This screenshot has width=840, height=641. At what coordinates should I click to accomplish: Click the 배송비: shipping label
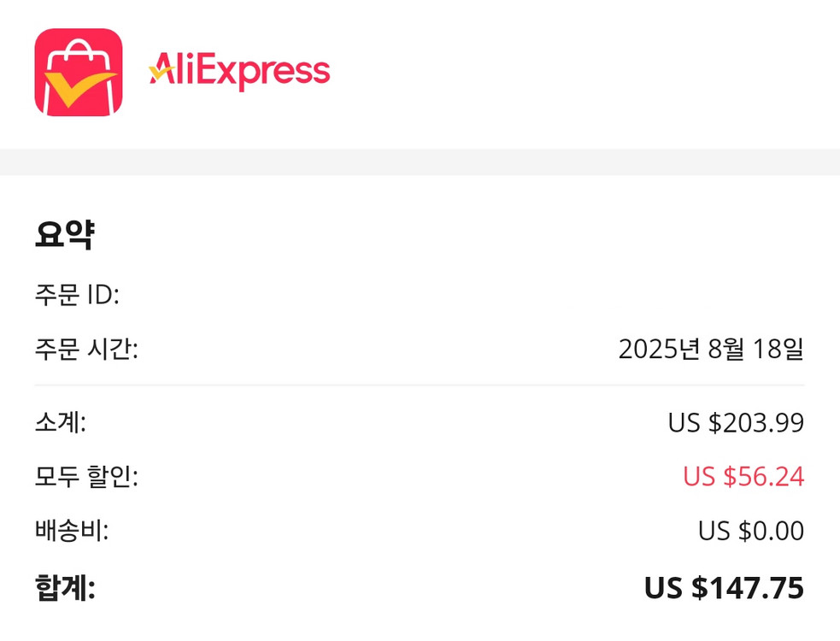click(72, 531)
